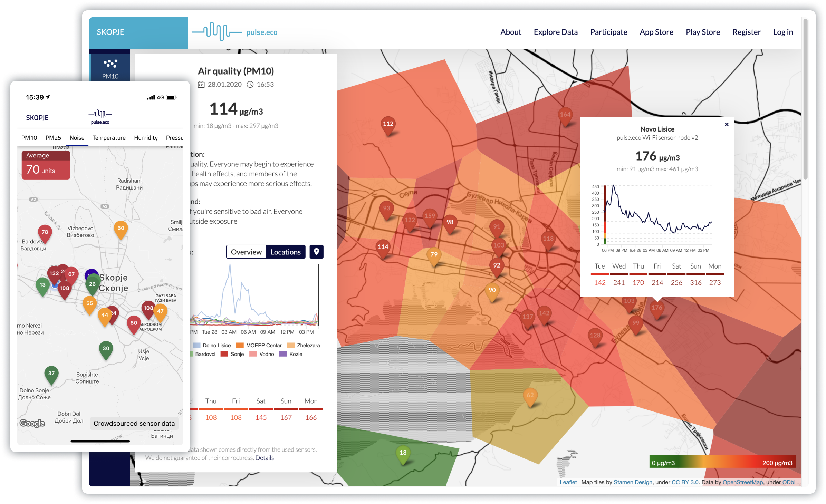Open Explore Data menu
This screenshot has width=826, height=504.
[555, 32]
